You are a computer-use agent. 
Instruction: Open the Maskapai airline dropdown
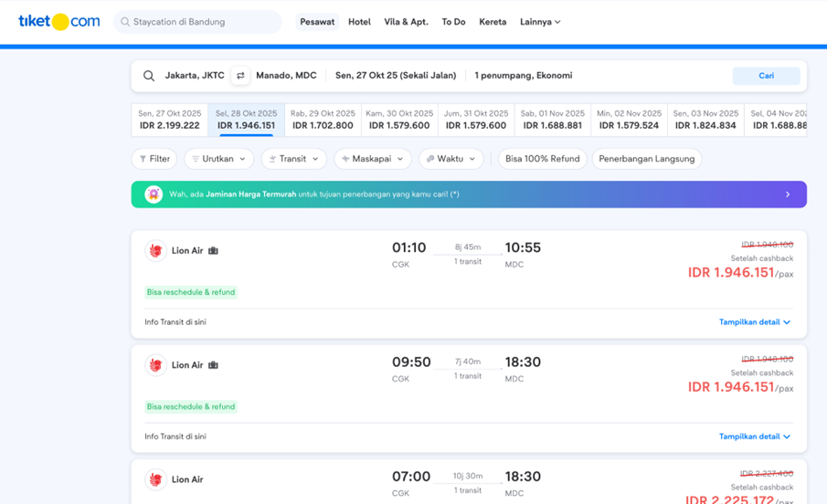372,159
